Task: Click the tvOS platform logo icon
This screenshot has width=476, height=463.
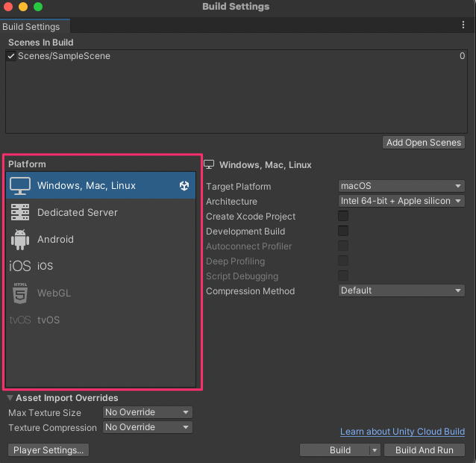Action: 20,320
